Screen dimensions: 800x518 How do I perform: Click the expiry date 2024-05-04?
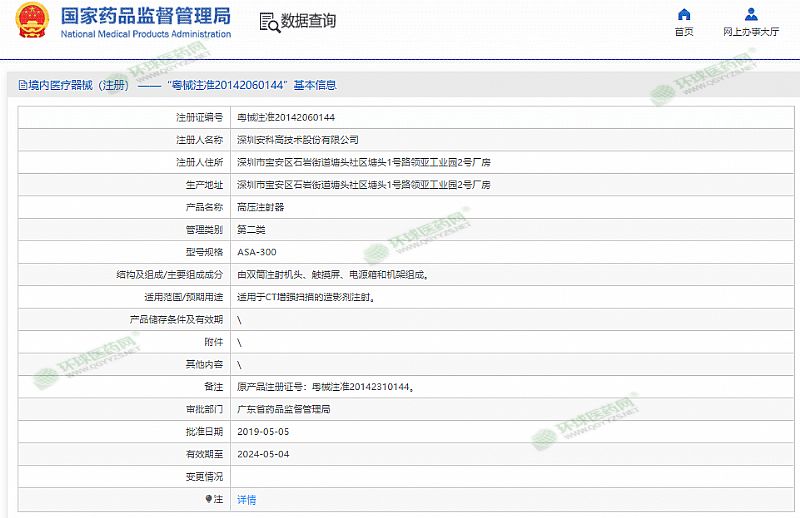262,454
